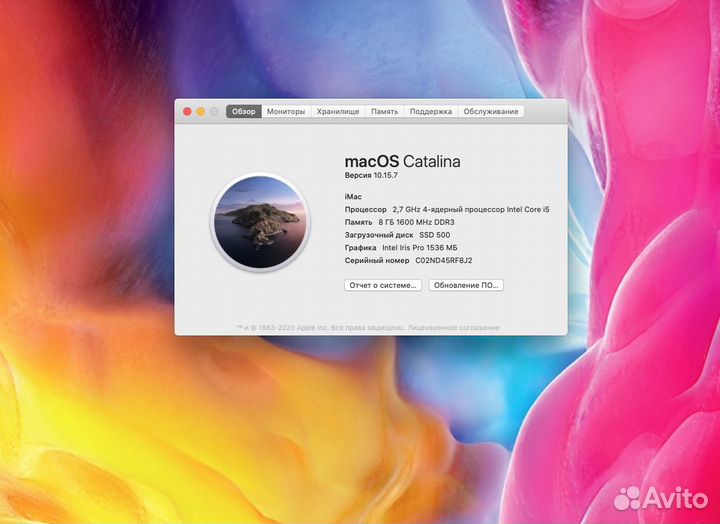Close the About This Mac window
Screen dimensions: 720x524
pyautogui.click(x=187, y=112)
